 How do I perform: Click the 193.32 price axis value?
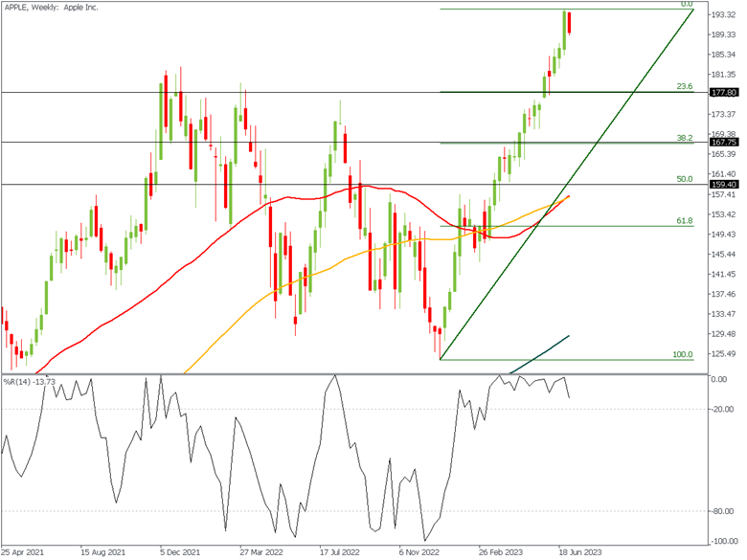tap(723, 15)
